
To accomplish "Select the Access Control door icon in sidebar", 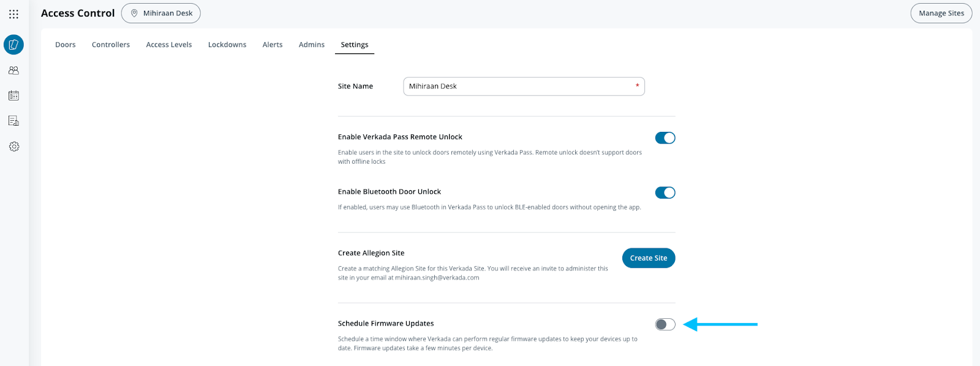I will point(13,45).
